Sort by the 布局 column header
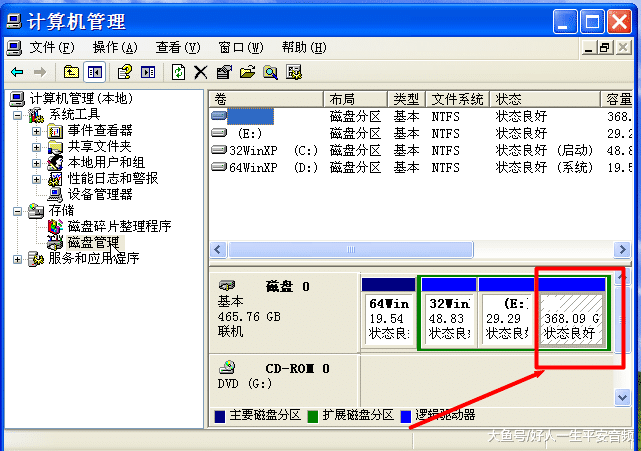The width and height of the screenshot is (641, 451). [x=356, y=99]
